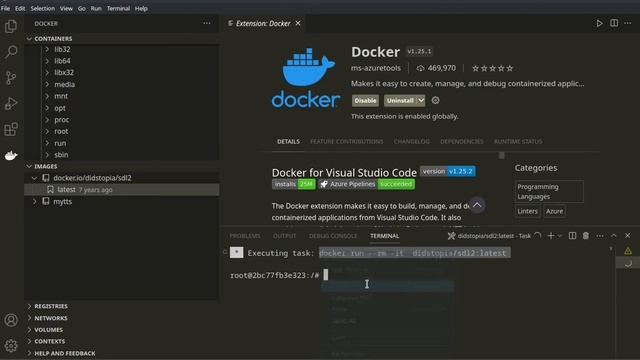
Task: Open Docker extension settings gear
Action: (436, 100)
